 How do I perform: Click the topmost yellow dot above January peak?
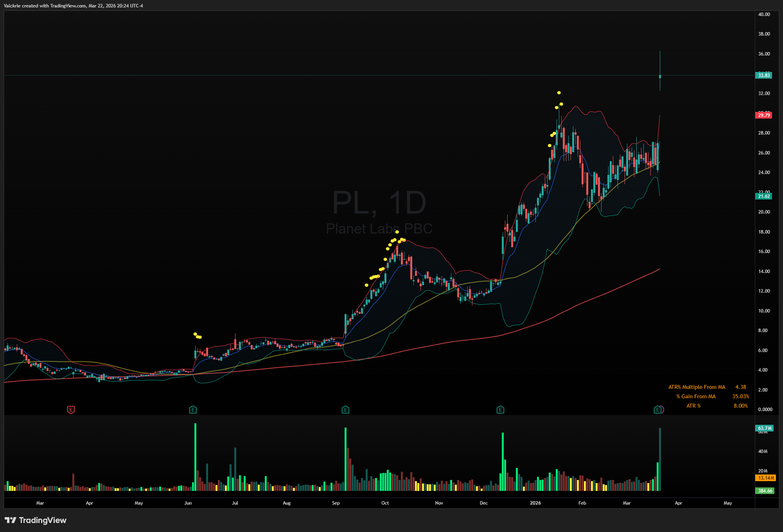(559, 93)
